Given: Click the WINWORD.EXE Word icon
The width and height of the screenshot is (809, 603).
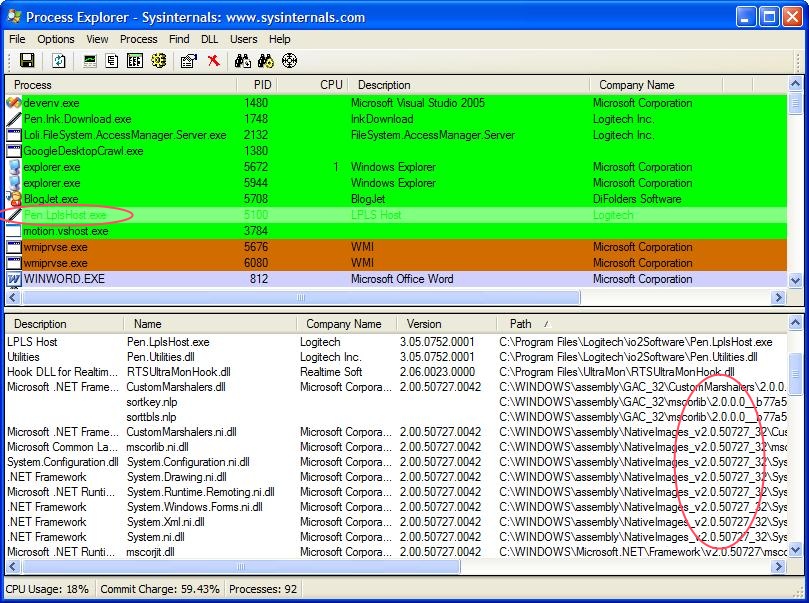Looking at the screenshot, I should 14,279.
